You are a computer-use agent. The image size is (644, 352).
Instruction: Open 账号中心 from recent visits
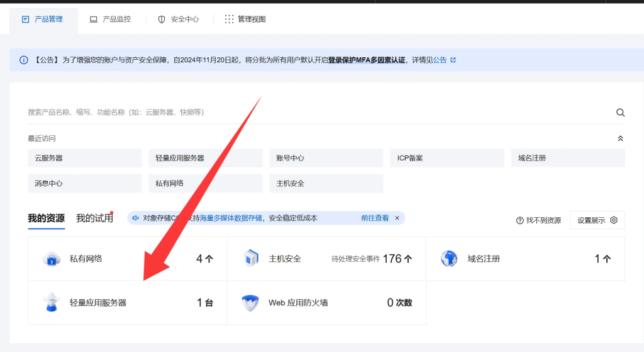(326, 158)
